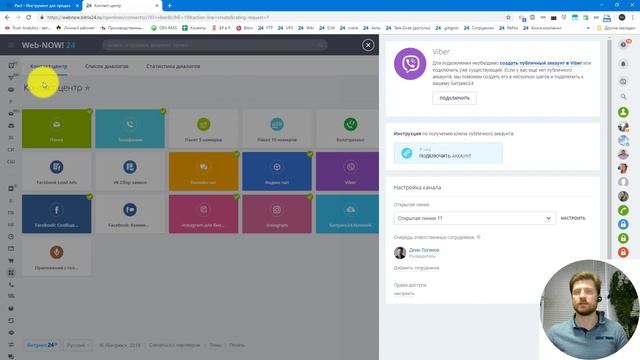The height and width of the screenshot is (360, 640).
Task: Open the green phone call icon in sidebar
Action: pyautogui.click(x=623, y=210)
